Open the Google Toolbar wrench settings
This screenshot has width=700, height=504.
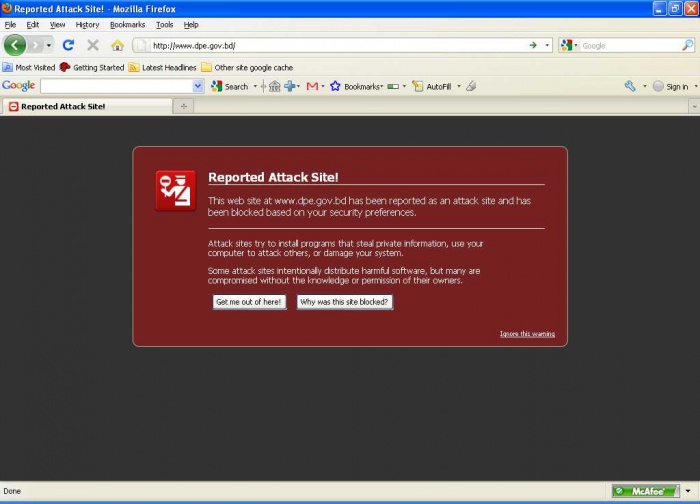click(x=630, y=86)
